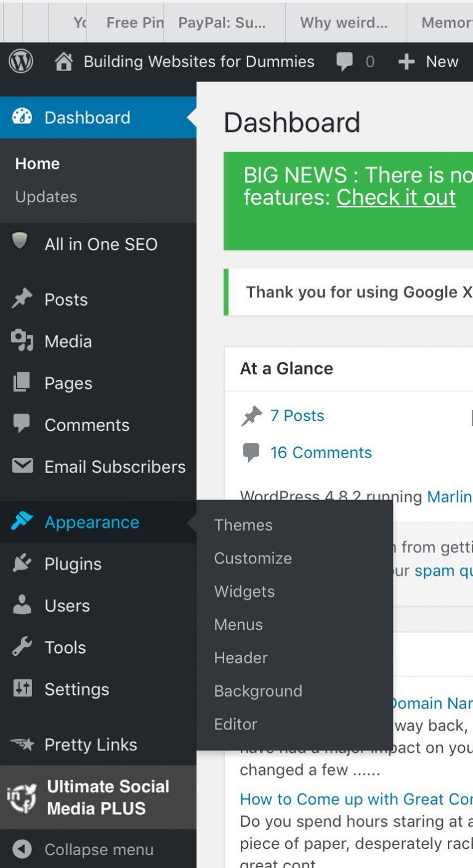Select Themes from Appearance submenu
This screenshot has width=473, height=868.
coord(243,525)
